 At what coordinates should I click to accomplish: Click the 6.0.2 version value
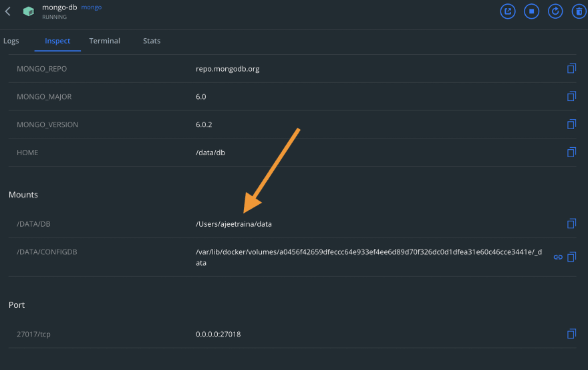[x=204, y=124]
